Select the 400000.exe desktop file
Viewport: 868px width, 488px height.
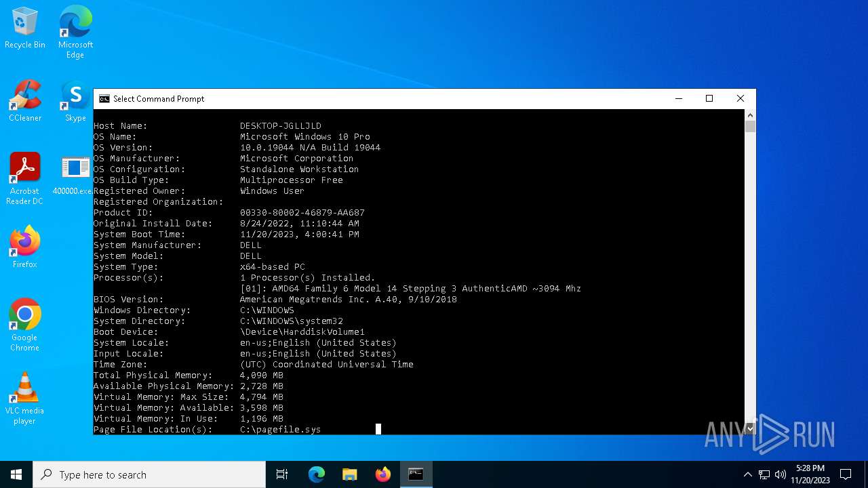click(73, 175)
